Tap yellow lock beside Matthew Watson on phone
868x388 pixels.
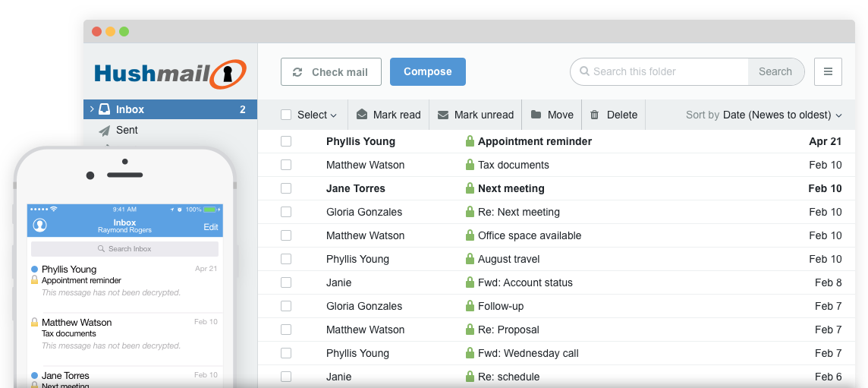pos(34,322)
